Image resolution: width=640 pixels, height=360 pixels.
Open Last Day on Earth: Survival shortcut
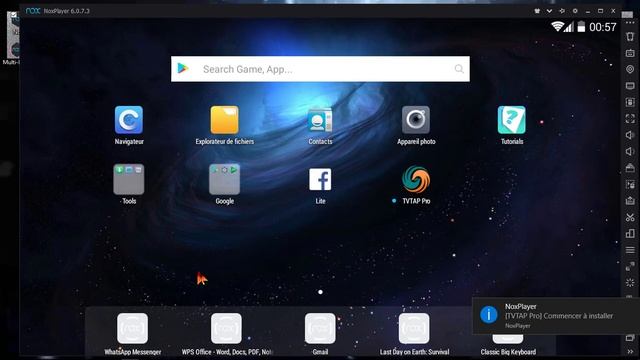(x=414, y=329)
